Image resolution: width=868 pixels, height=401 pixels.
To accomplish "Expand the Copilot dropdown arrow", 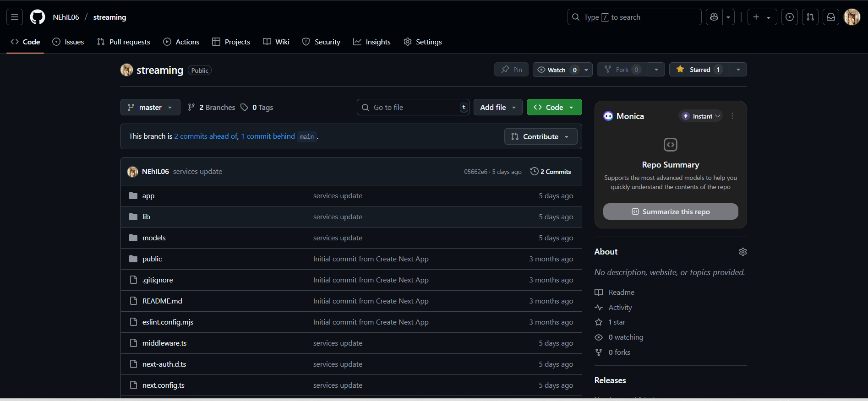I will (x=728, y=17).
